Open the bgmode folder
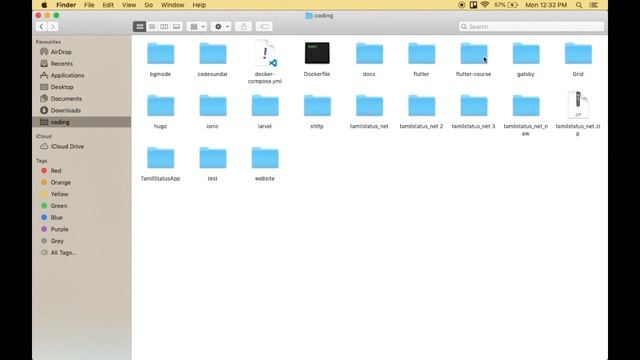640x360 pixels. coord(160,53)
